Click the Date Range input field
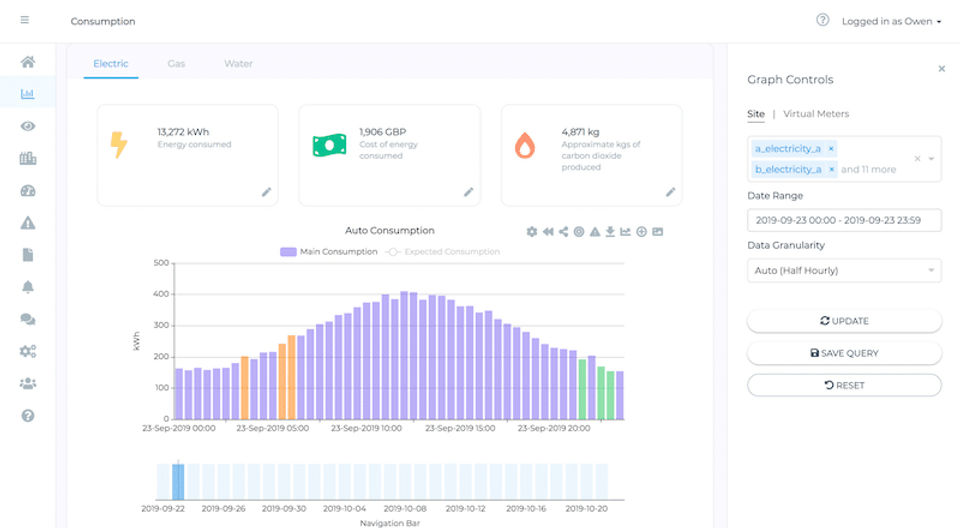 click(x=844, y=221)
